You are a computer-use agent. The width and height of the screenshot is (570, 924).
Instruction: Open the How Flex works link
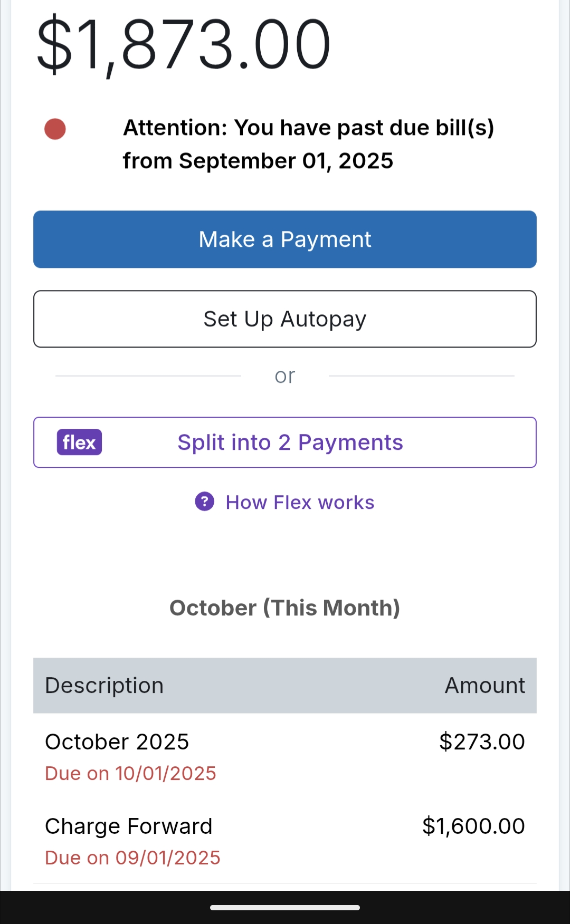click(300, 503)
